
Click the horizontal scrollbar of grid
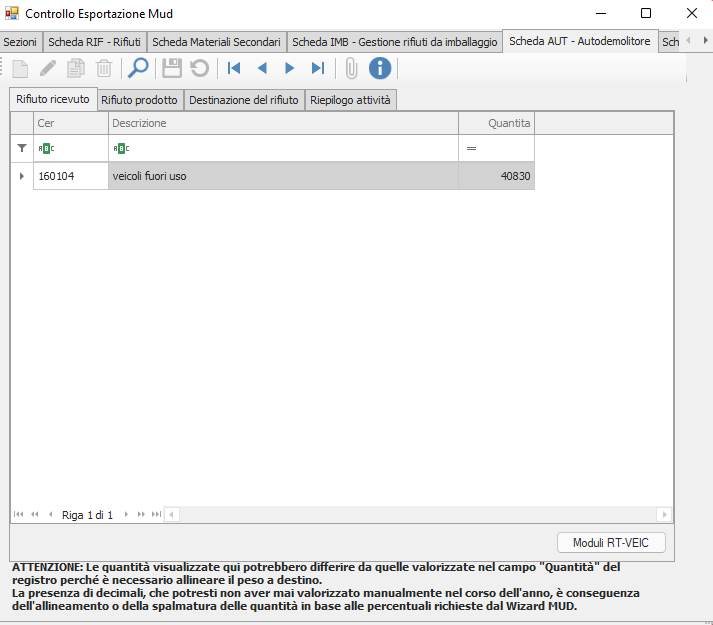tap(415, 515)
